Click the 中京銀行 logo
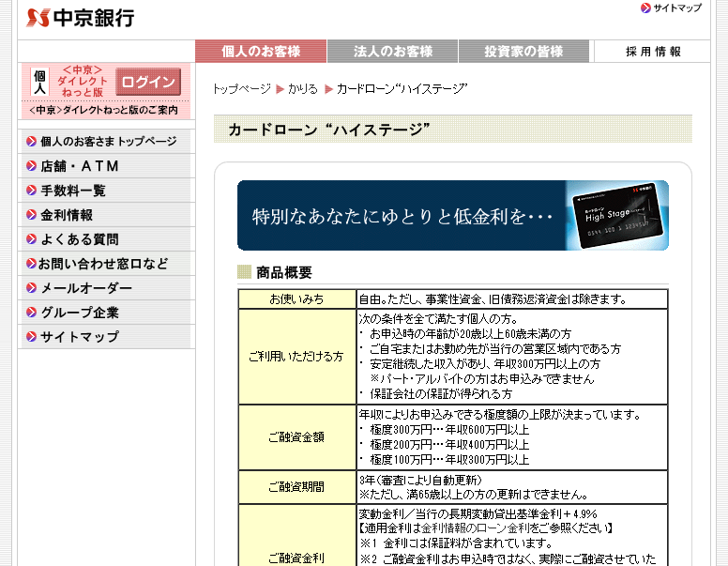 pyautogui.click(x=81, y=18)
